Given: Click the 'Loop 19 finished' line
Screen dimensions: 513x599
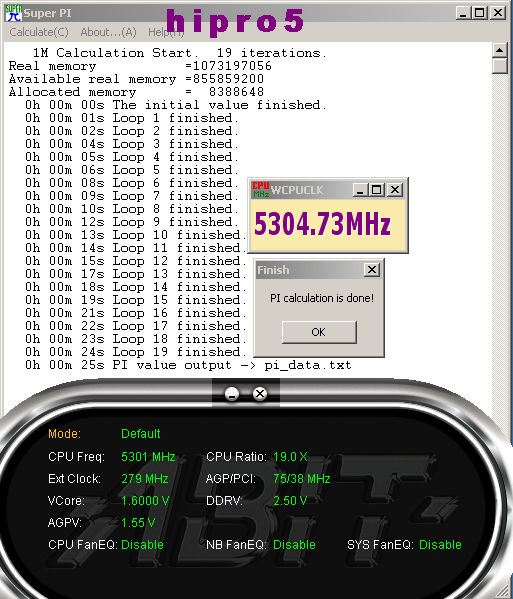Looking at the screenshot, I should pyautogui.click(x=136, y=351).
